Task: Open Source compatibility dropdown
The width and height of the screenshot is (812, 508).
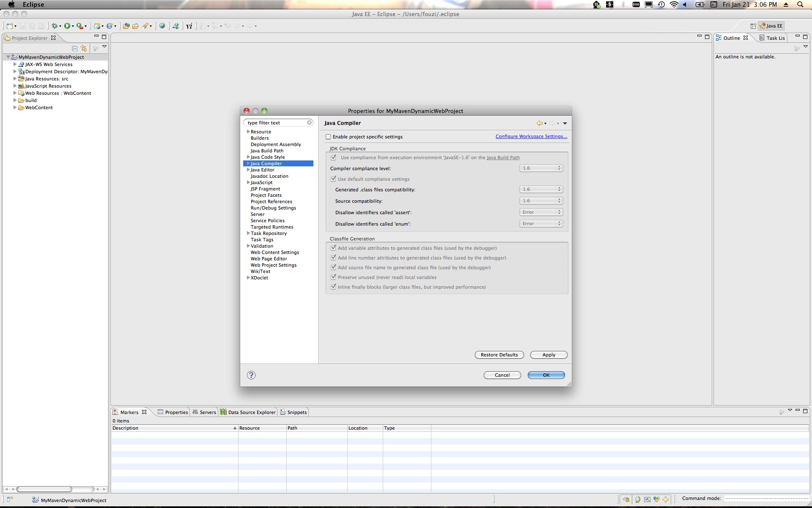Action: [541, 201]
